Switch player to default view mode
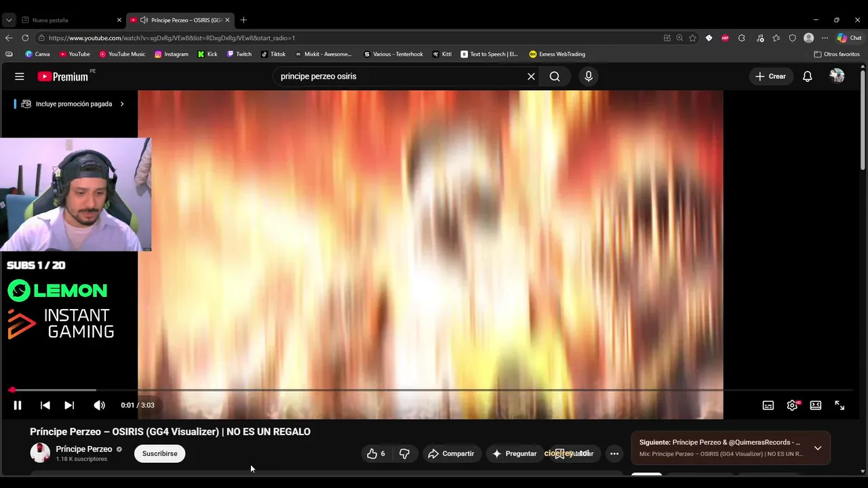The width and height of the screenshot is (868, 488). (x=816, y=405)
